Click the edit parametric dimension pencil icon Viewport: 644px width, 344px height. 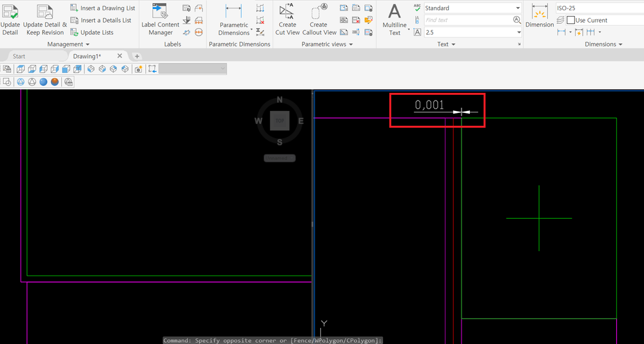point(260,32)
